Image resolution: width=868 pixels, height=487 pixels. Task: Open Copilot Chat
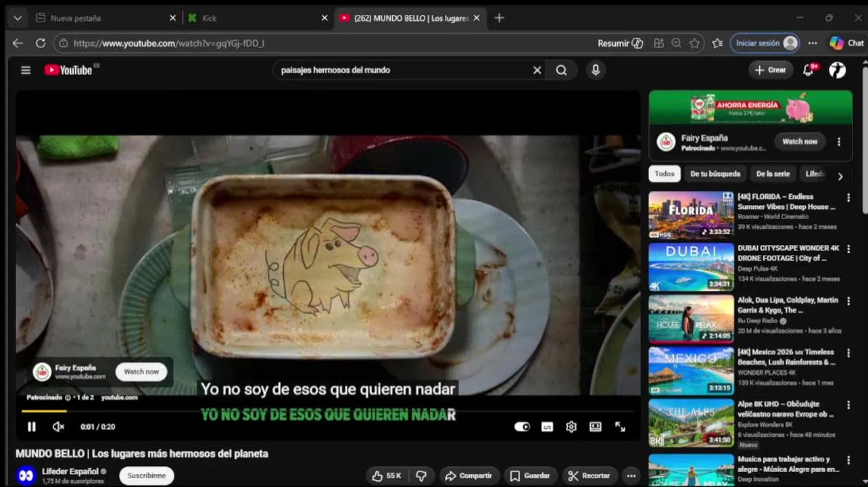click(x=846, y=43)
